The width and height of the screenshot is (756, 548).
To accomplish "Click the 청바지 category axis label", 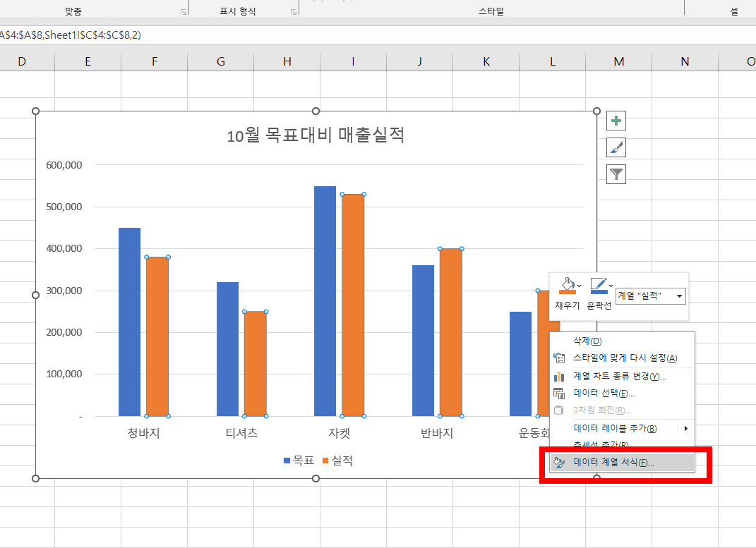I will 143,433.
